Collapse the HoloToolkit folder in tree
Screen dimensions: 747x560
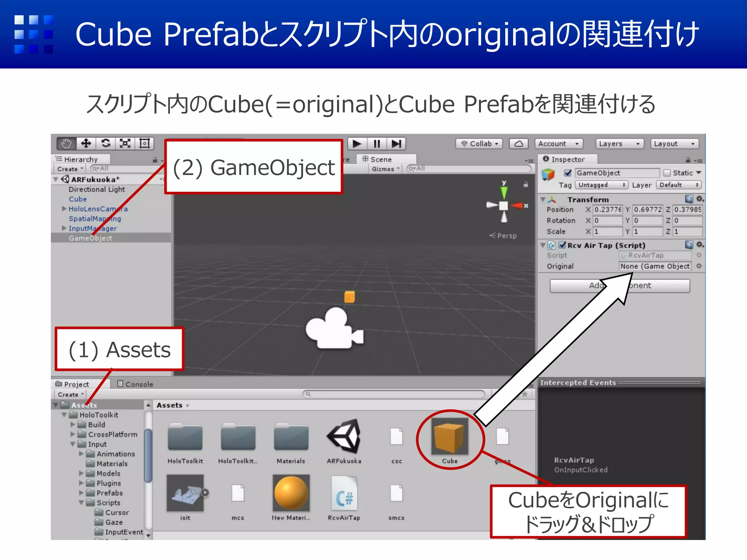[64, 415]
